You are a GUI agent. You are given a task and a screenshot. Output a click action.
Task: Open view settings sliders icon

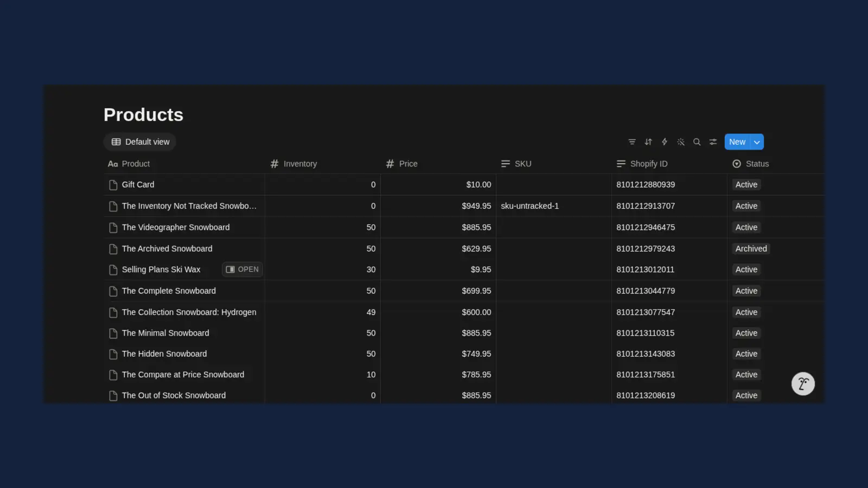click(x=713, y=142)
